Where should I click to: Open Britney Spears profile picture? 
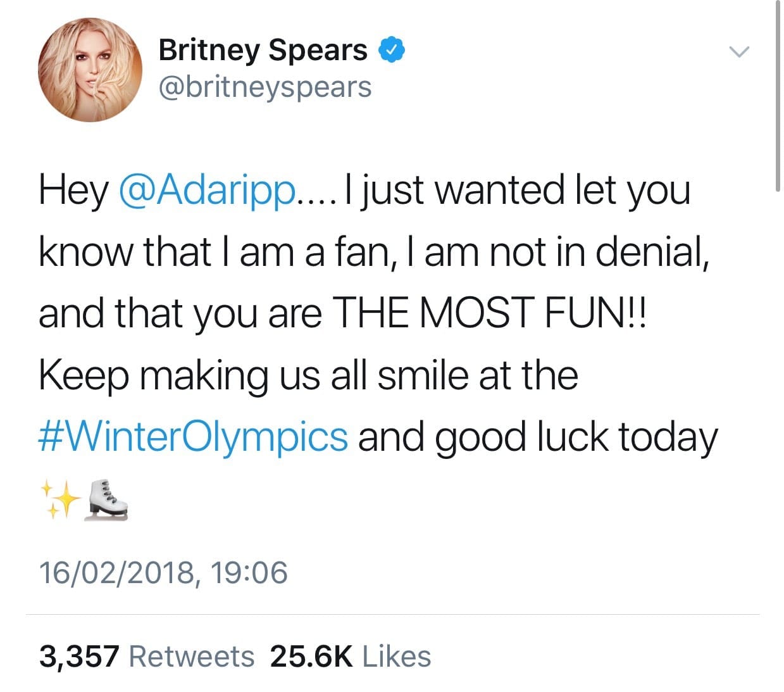pyautogui.click(x=90, y=70)
